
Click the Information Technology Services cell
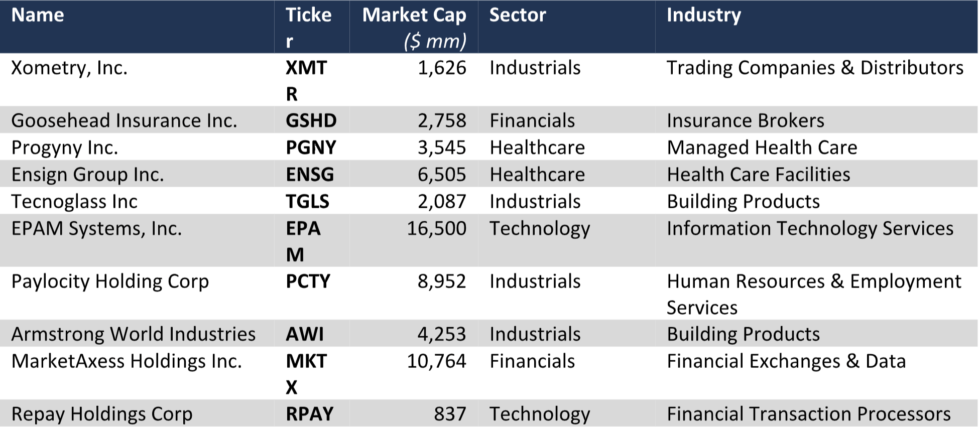click(810, 228)
